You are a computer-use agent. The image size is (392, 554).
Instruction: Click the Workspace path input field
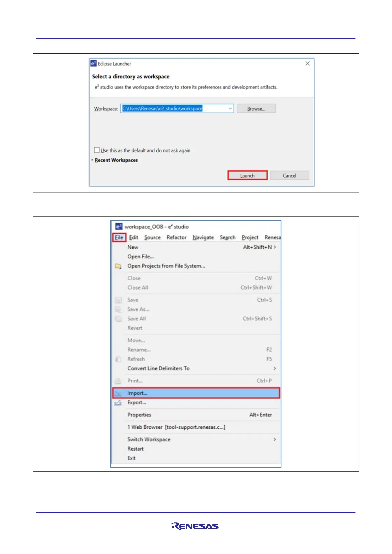coord(177,108)
